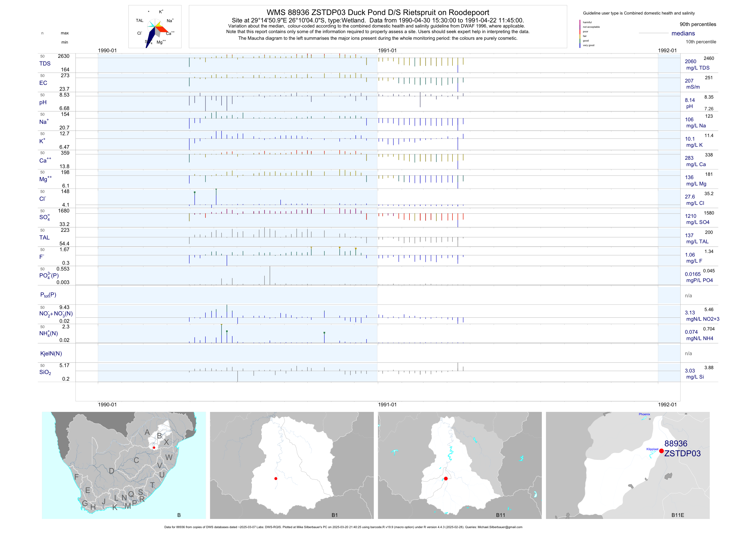Click the 2060 mg/L TDS median value
Image resolution: width=756 pixels, height=535 pixels.
pyautogui.click(x=691, y=62)
